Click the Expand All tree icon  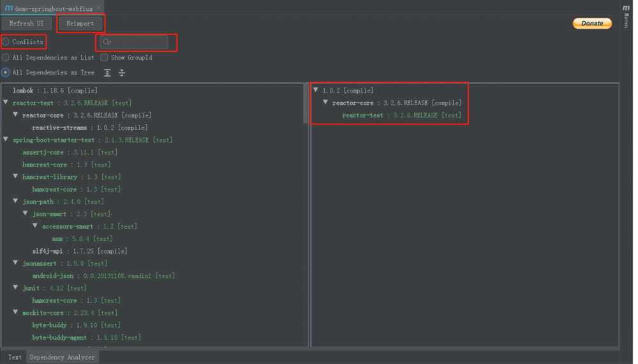107,73
